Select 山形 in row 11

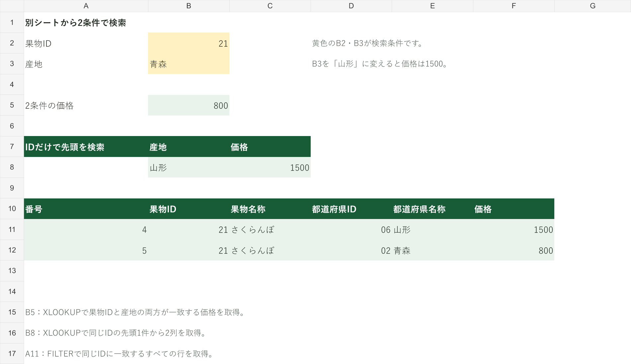433,230
